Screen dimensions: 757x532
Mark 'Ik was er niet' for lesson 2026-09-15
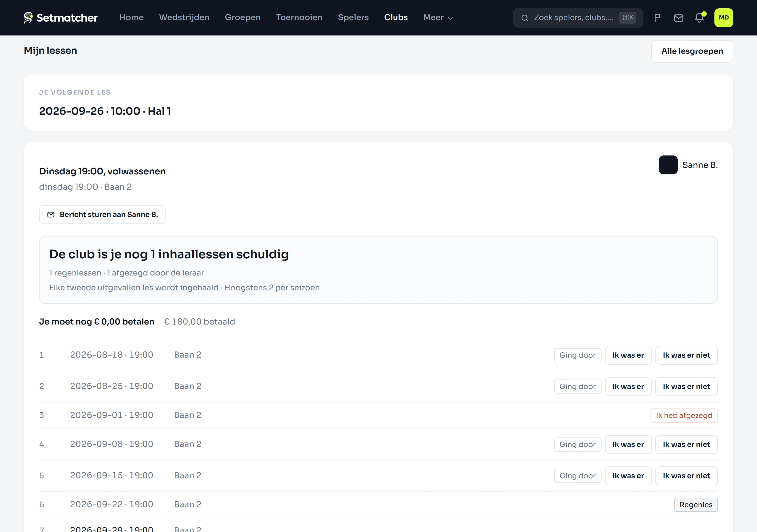[686, 476]
